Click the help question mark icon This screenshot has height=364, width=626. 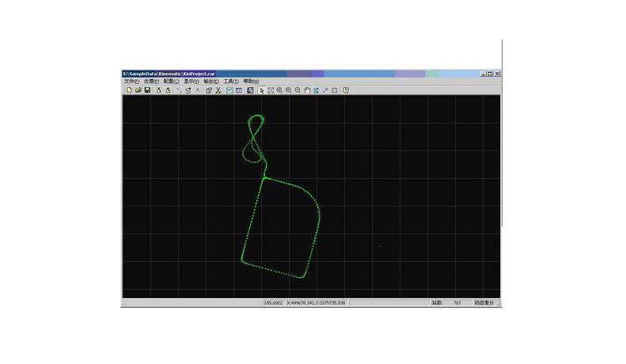pyautogui.click(x=346, y=90)
